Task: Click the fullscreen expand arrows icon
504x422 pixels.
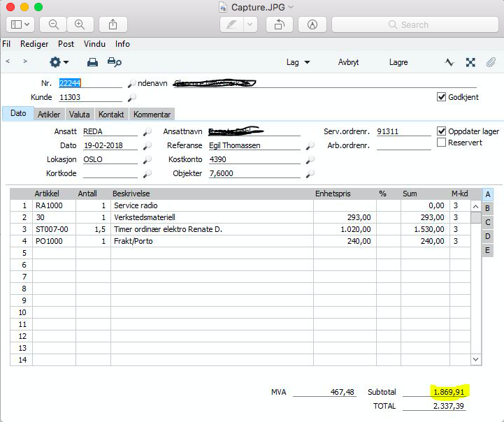Action: (x=470, y=62)
